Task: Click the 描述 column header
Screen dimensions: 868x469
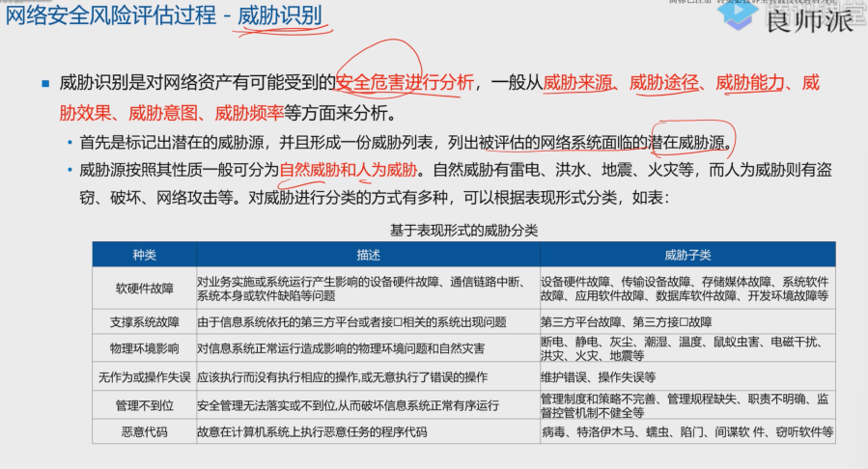Action: coord(365,255)
